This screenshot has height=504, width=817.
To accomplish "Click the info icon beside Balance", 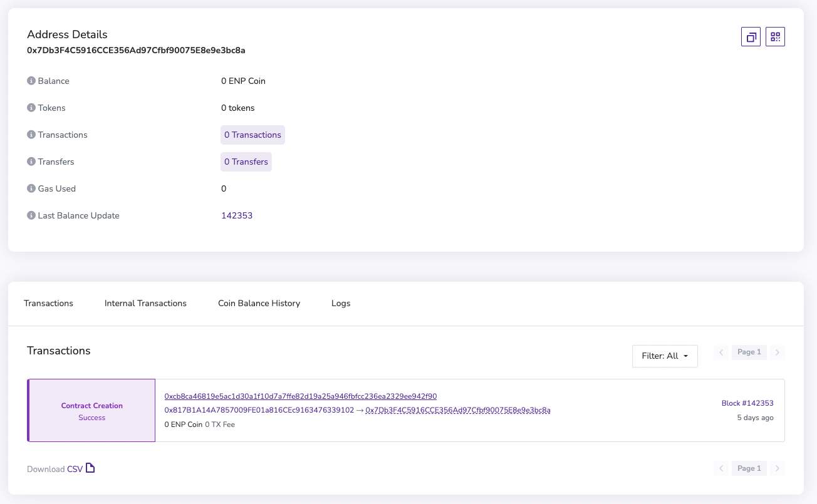I will (30, 80).
